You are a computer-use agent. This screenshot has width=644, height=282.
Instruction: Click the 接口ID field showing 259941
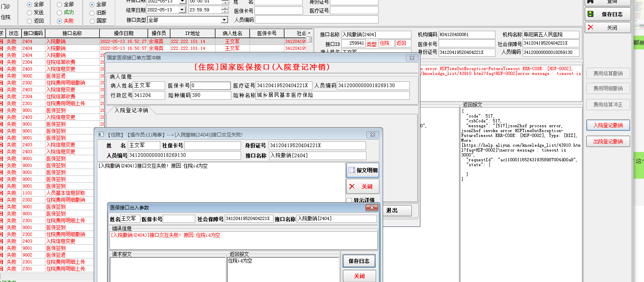pyautogui.click(x=353, y=43)
